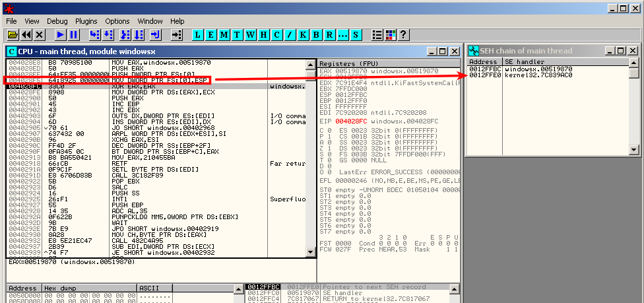The height and width of the screenshot is (303, 644).
Task: Restart the debugged program using rewind icon
Action: pos(26,34)
